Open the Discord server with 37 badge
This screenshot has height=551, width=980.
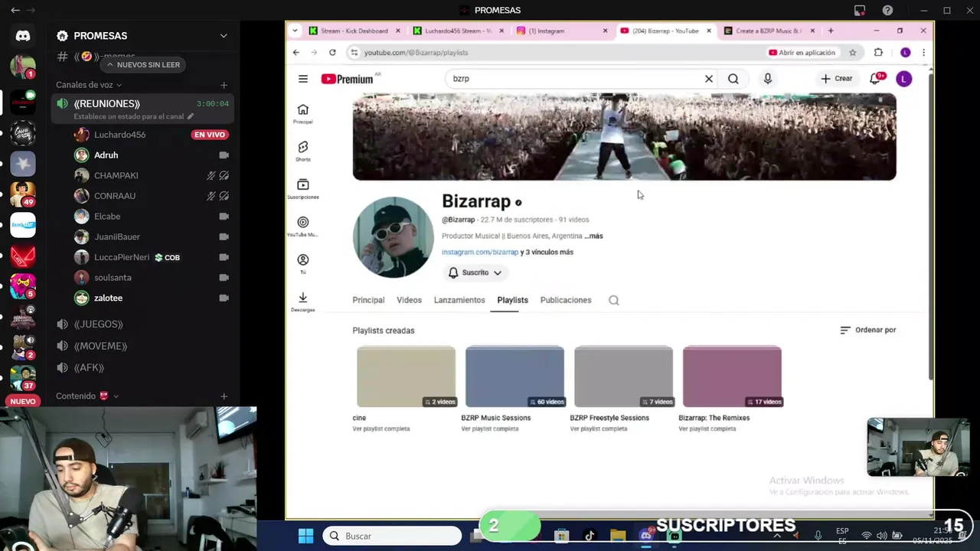point(23,378)
